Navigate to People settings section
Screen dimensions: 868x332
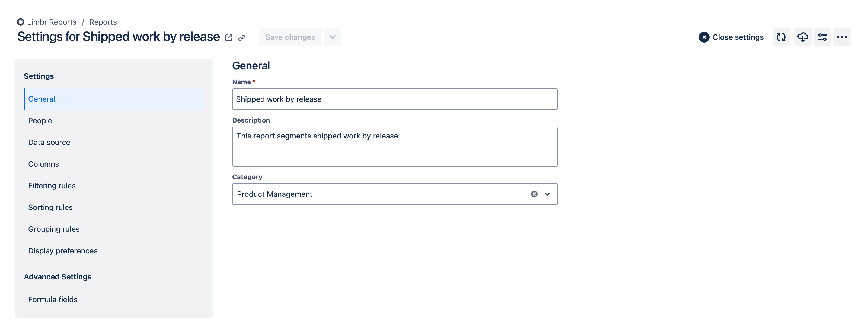40,120
